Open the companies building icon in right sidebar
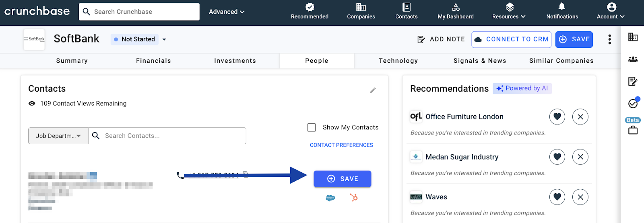644x223 pixels. [633, 37]
